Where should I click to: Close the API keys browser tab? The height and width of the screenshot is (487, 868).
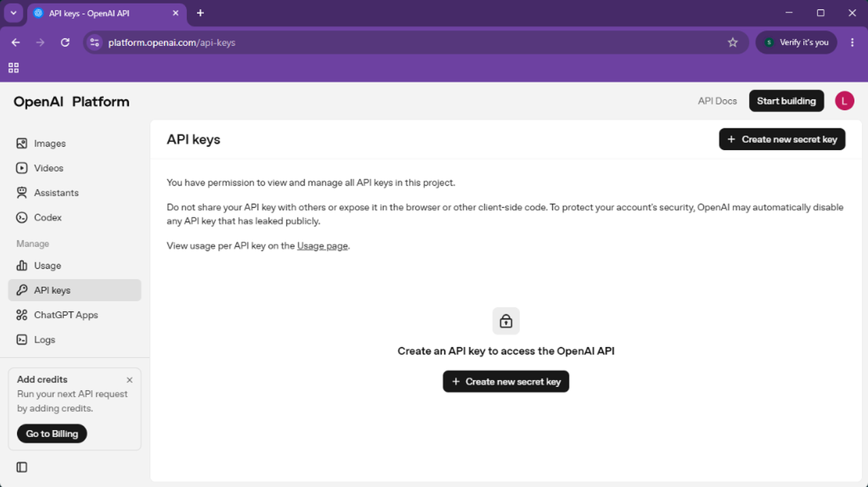coord(175,13)
